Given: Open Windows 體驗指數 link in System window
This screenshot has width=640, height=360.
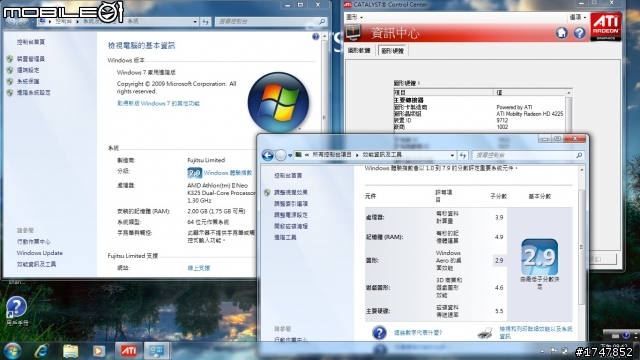Looking at the screenshot, I should pyautogui.click(x=228, y=173).
